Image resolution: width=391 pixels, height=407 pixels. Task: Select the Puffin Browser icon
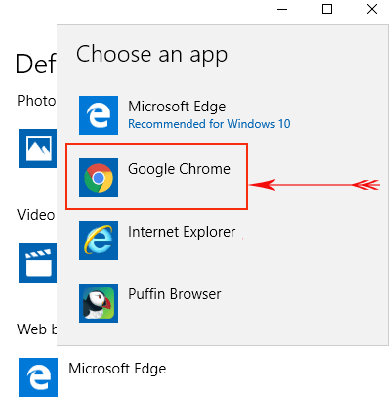click(98, 303)
